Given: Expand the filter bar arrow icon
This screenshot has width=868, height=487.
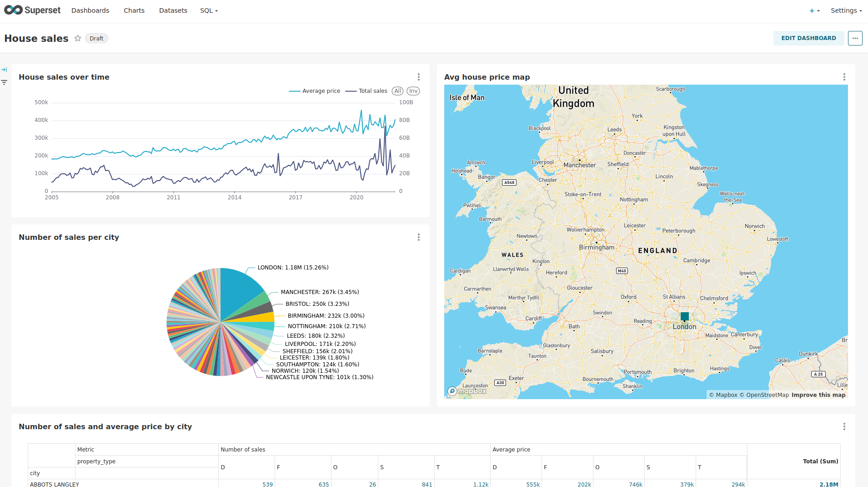Looking at the screenshot, I should pos(4,70).
